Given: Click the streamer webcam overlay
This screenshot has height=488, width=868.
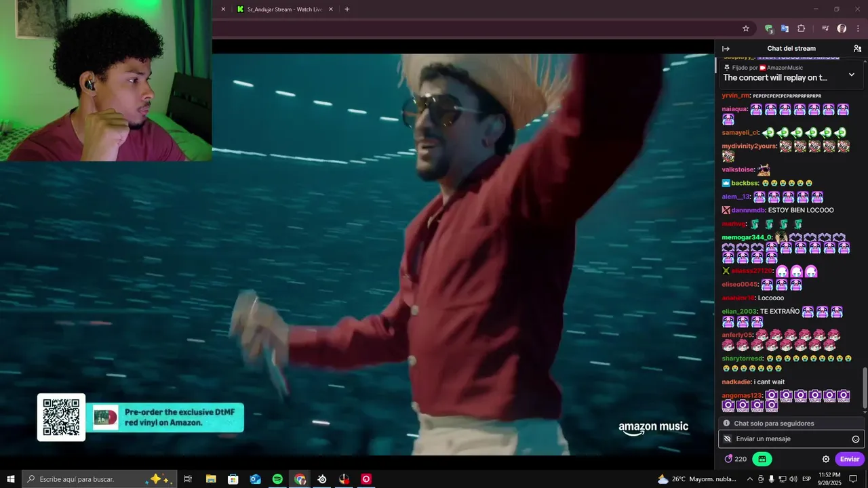Looking at the screenshot, I should (x=106, y=81).
